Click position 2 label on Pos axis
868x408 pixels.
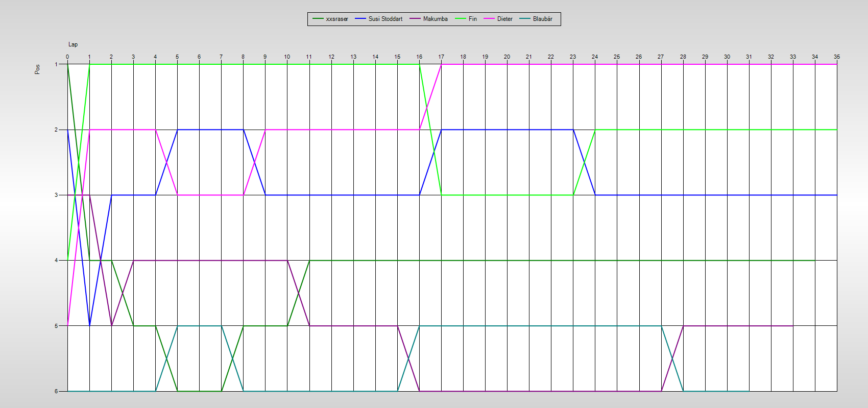pos(56,130)
